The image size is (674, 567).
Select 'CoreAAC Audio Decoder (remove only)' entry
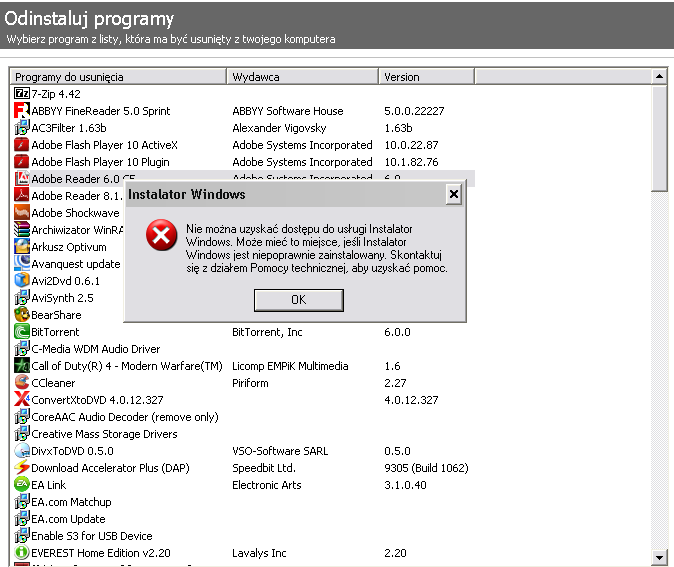[125, 417]
